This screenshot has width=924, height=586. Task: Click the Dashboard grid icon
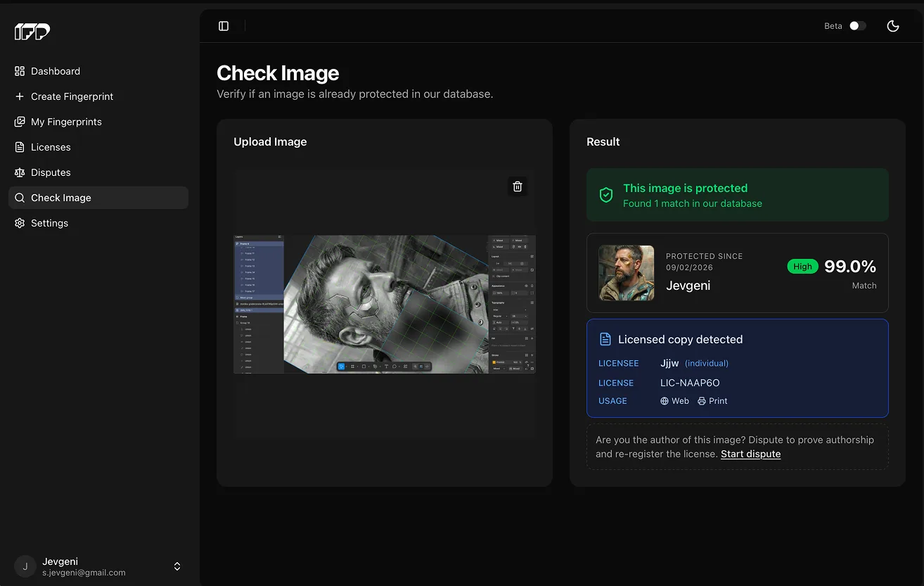pos(20,71)
